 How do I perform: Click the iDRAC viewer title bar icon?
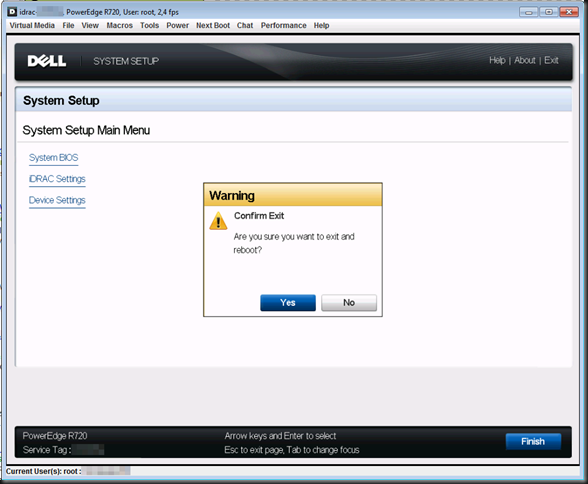(x=12, y=12)
